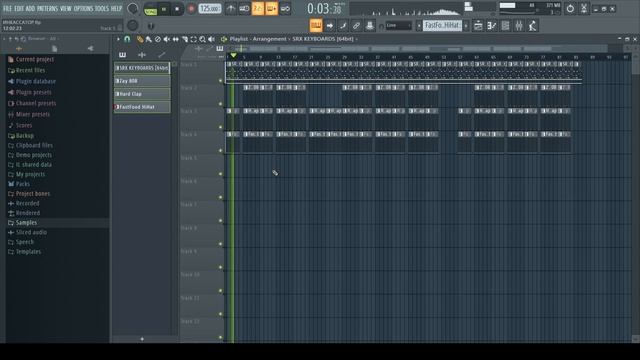This screenshot has height=360, width=640.
Task: Show pattern clips tab in the picker panel
Action: (122, 55)
